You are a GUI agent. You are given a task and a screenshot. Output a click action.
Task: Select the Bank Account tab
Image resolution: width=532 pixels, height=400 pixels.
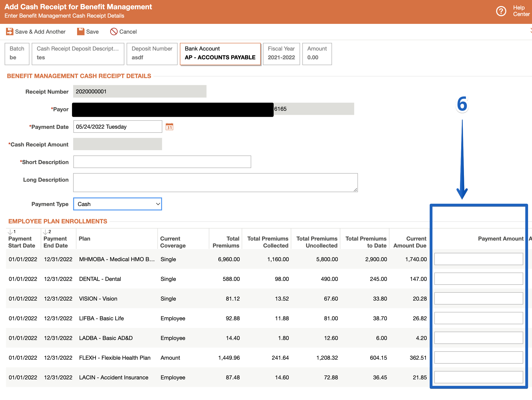[220, 54]
